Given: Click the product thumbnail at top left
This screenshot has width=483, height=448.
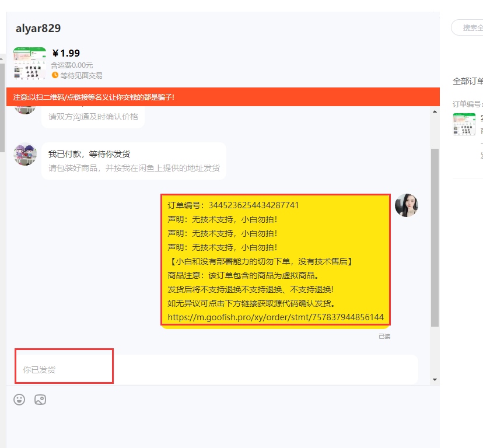Looking at the screenshot, I should tap(30, 63).
